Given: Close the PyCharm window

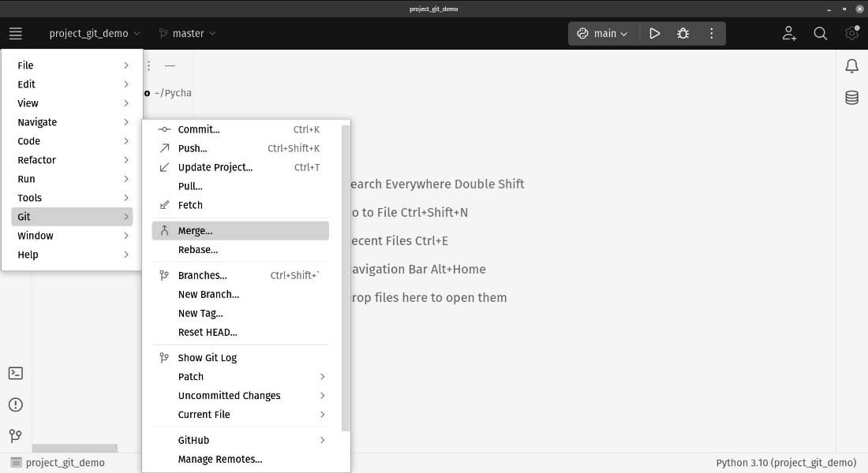Looking at the screenshot, I should point(859,9).
